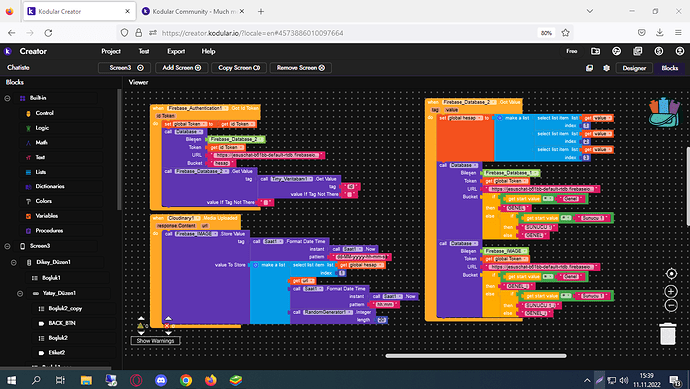Open Firefox downloads icon
The height and width of the screenshot is (389, 690).
pyautogui.click(x=660, y=33)
